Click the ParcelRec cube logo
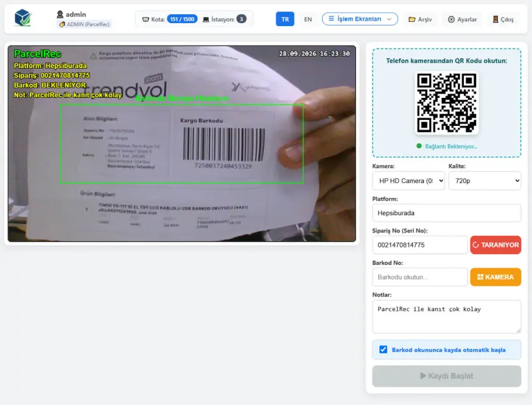Screen dimensions: 532x405 23,18
